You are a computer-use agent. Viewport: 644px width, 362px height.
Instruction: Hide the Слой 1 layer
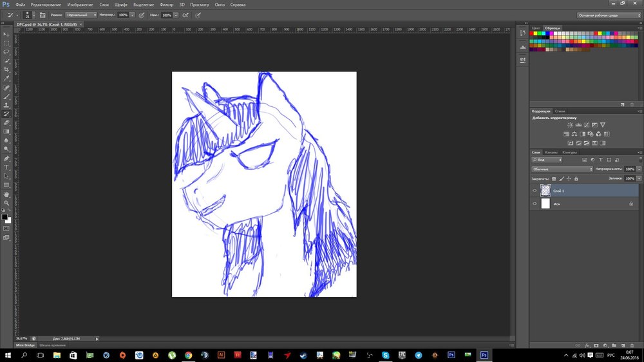tap(535, 191)
